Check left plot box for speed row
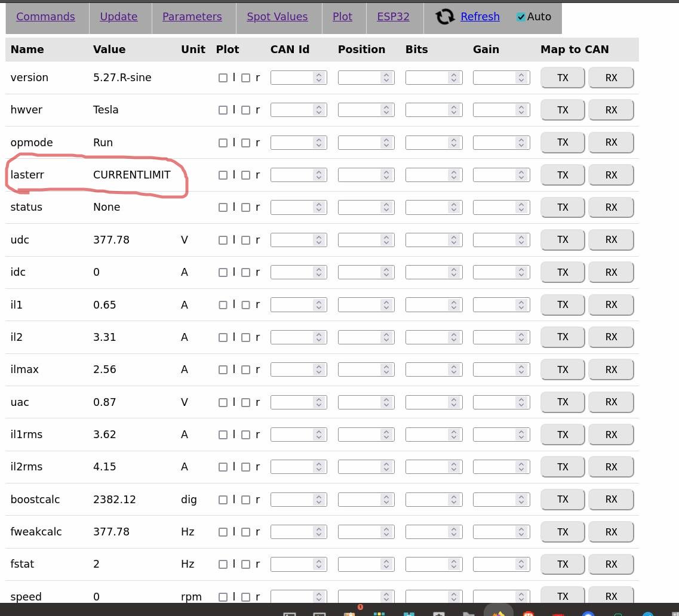679x616 pixels. point(223,597)
